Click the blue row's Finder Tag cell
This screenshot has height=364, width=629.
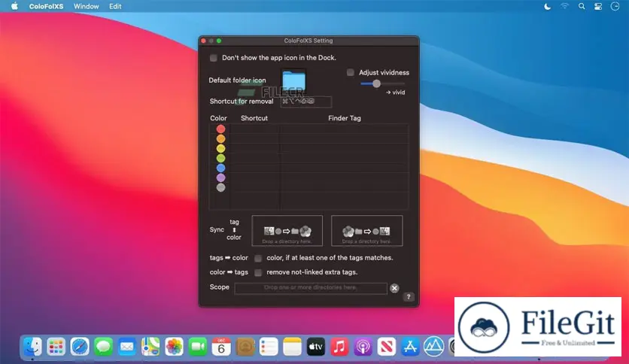click(x=344, y=168)
